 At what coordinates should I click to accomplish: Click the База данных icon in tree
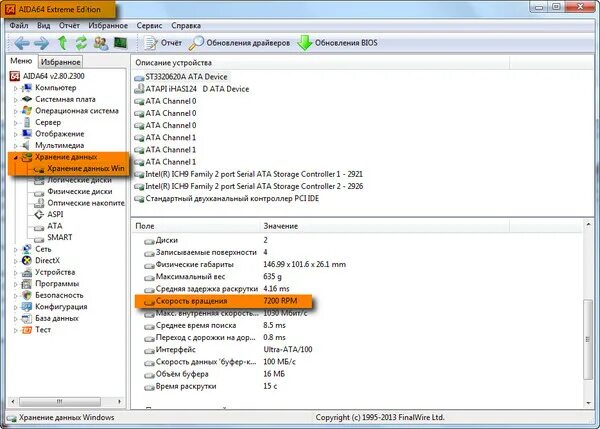(26, 318)
